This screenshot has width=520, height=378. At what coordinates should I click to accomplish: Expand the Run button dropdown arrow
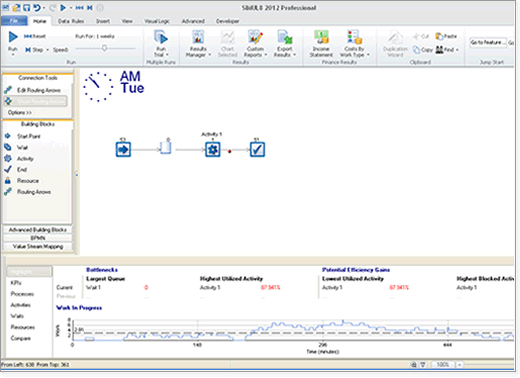pyautogui.click(x=13, y=55)
